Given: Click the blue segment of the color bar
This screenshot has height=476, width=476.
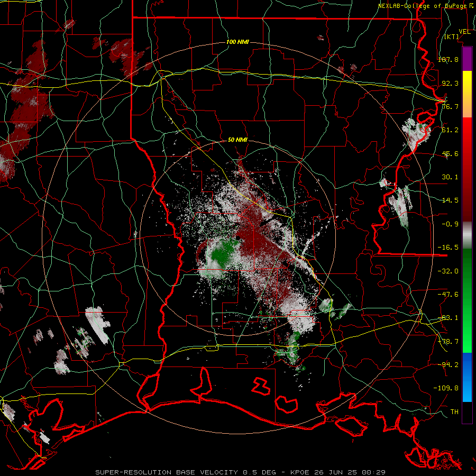Looking at the screenshot, I should tap(467, 377).
